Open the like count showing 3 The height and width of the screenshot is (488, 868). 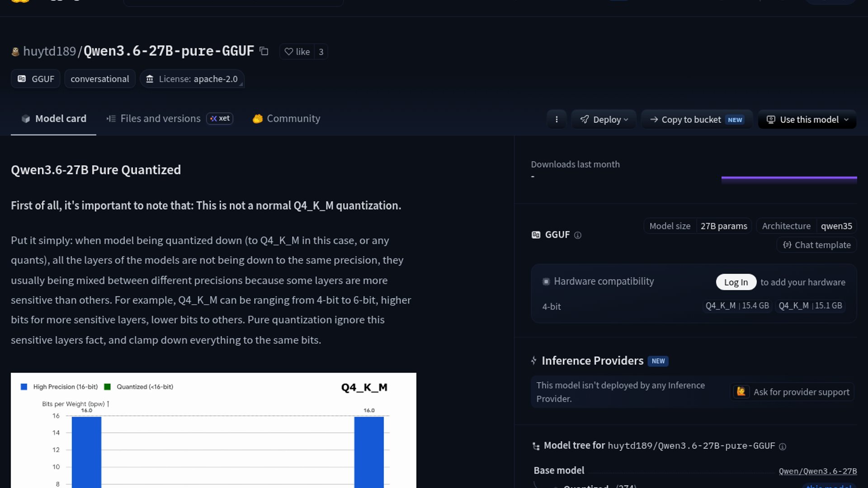321,52
